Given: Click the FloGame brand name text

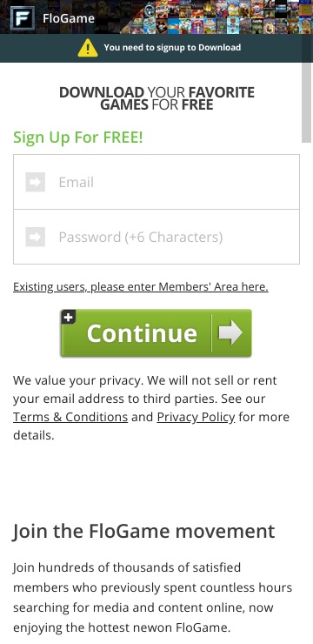Looking at the screenshot, I should (69, 18).
